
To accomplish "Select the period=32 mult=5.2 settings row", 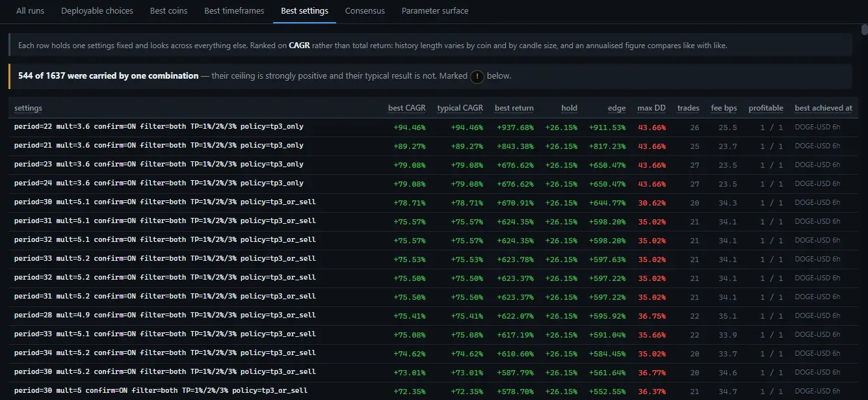I will (x=433, y=278).
